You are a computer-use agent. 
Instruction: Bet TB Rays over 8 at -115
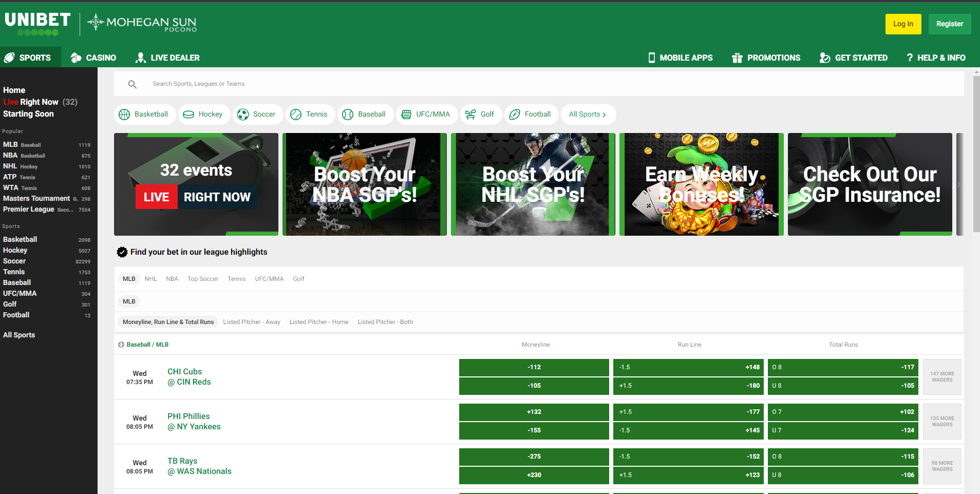pyautogui.click(x=843, y=457)
